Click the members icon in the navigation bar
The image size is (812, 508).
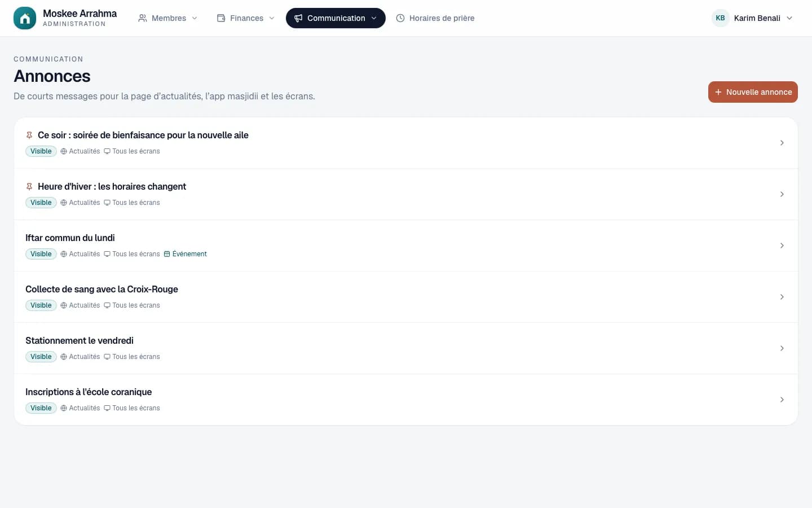143,18
